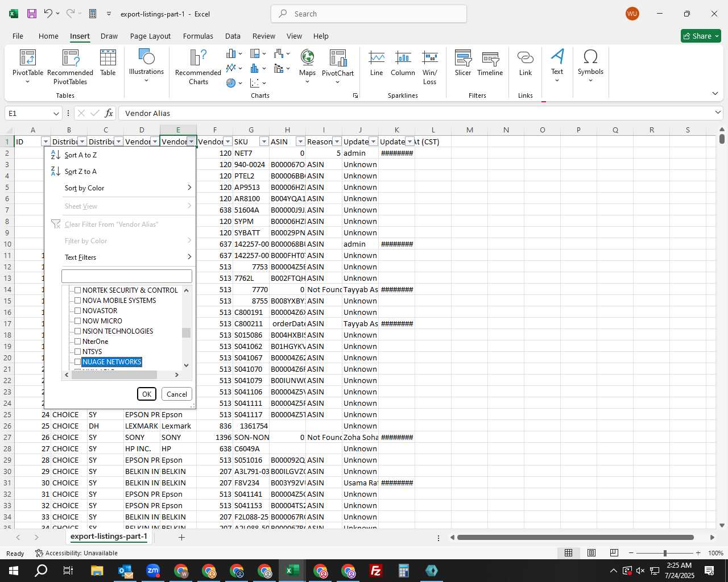Open the Formulas ribbon tab
Image resolution: width=728 pixels, height=582 pixels.
(198, 36)
